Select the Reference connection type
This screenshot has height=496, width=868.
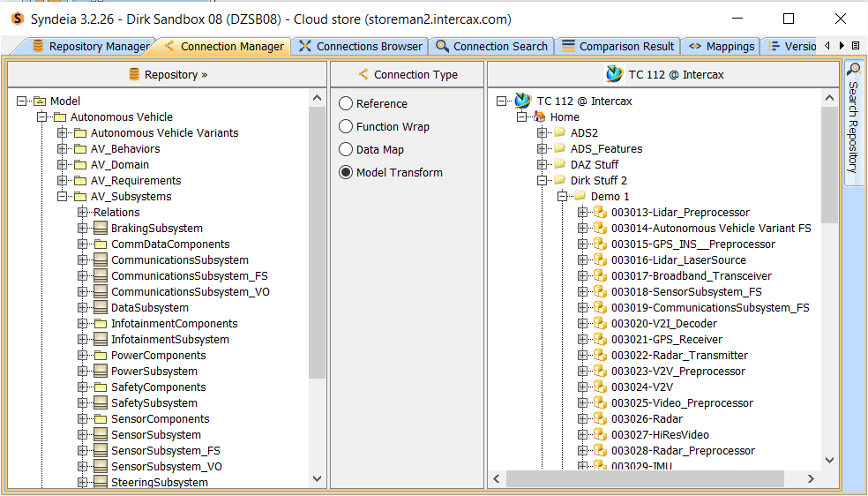coord(346,103)
